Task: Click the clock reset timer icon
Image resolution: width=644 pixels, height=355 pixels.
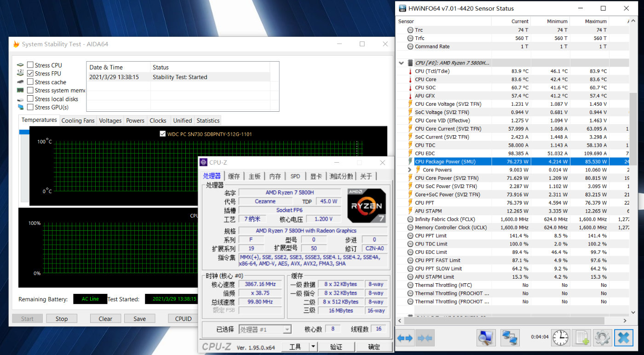Action: (560, 338)
